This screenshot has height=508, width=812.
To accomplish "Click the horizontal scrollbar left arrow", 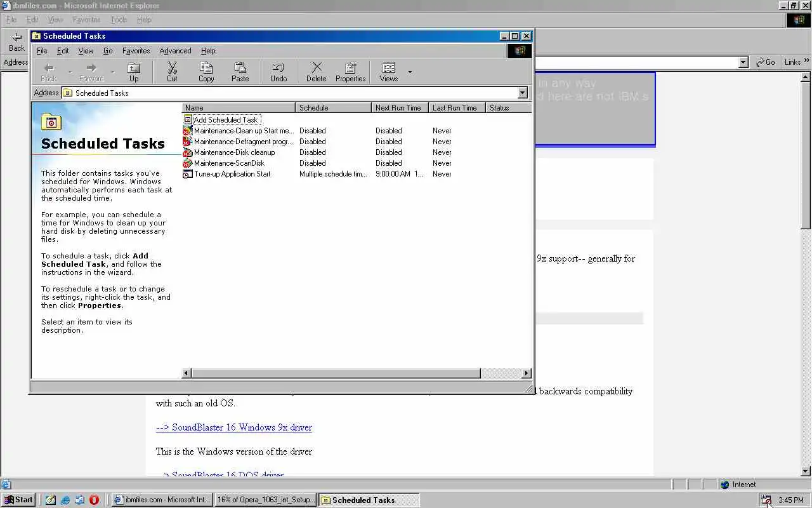I will [x=187, y=373].
